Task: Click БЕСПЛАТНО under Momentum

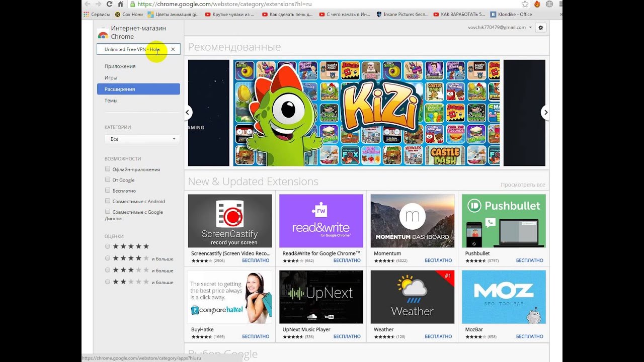Action: point(438,261)
